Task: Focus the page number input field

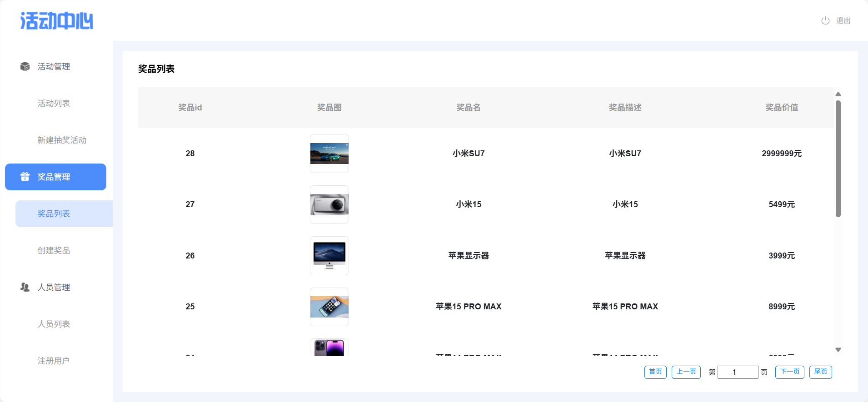Action: (738, 372)
